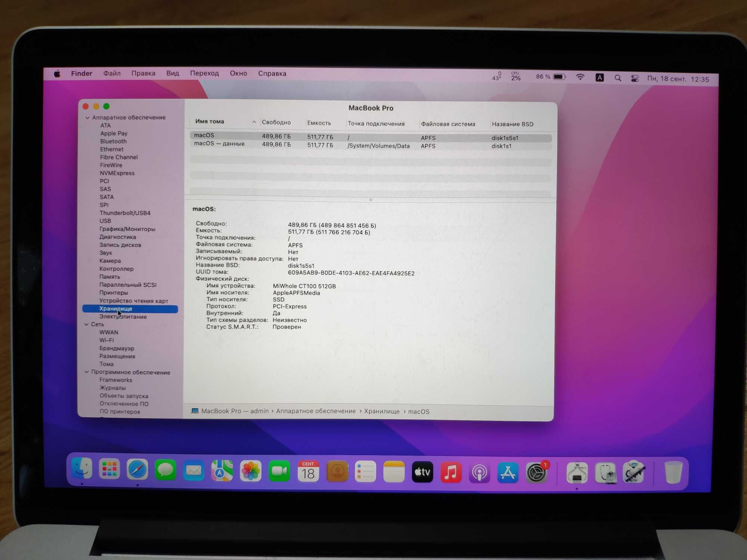Collapse Аппаратное обеспечение section

tap(87, 118)
